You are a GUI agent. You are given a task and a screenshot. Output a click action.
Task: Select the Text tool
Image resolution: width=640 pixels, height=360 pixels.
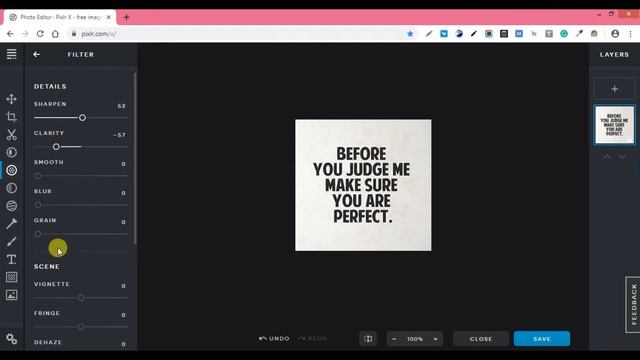(11, 259)
